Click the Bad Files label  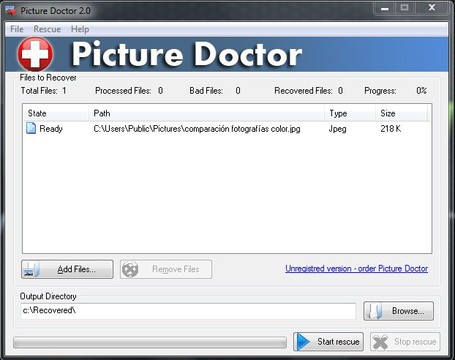206,91
